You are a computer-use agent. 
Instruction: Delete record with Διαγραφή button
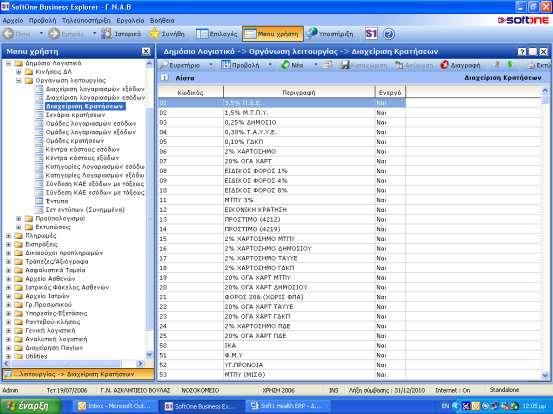click(x=460, y=65)
